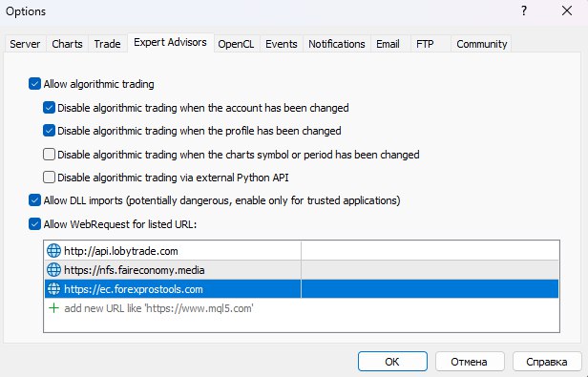
Task: Toggle Allow algorithmic trading checkbox
Action: click(34, 84)
